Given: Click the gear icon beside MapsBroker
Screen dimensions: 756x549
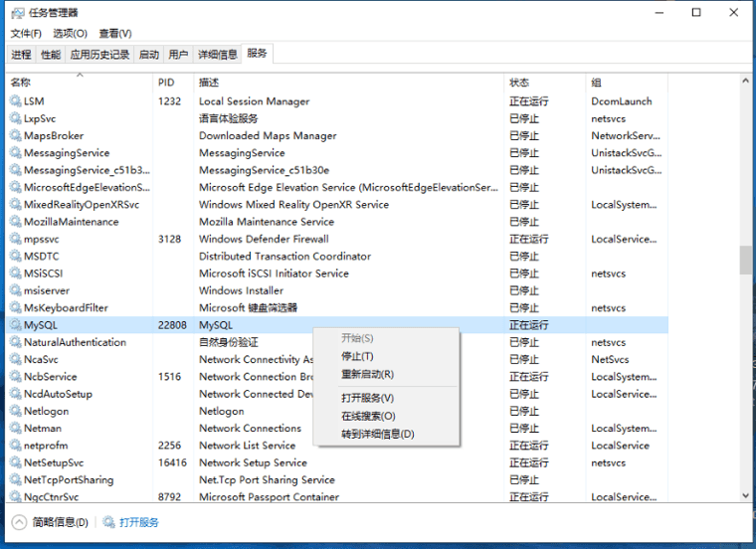Looking at the screenshot, I should click(16, 136).
